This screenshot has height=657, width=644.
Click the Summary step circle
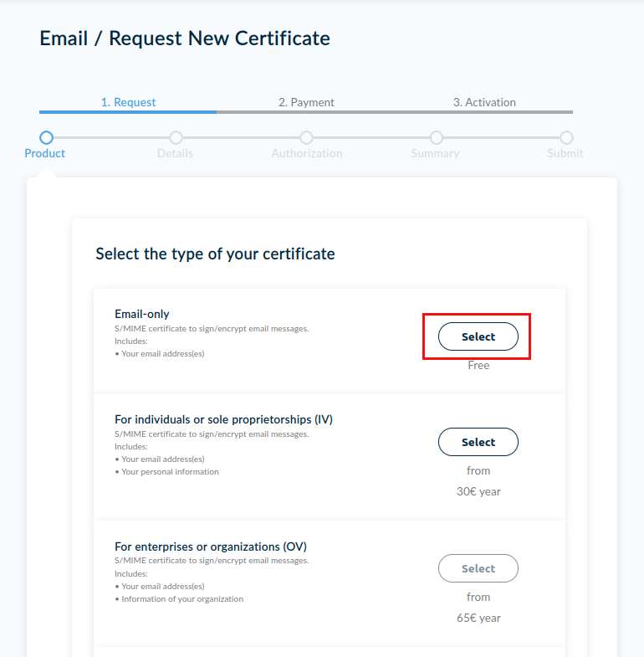click(x=436, y=137)
